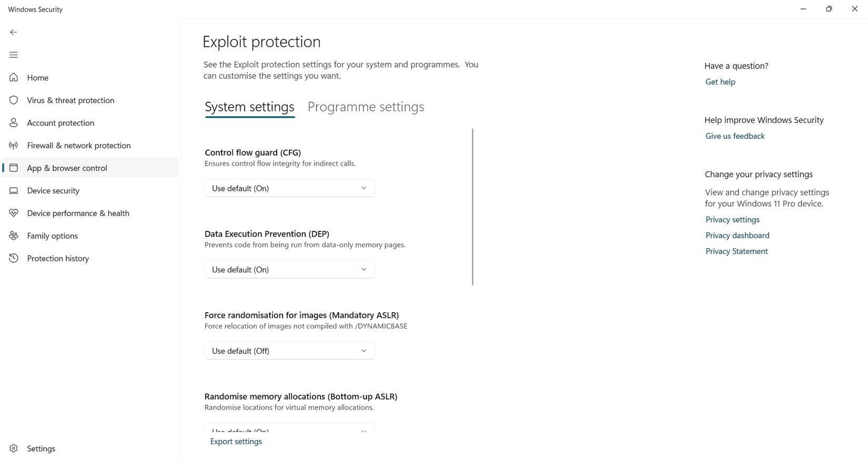The height and width of the screenshot is (461, 868).
Task: Click the Export settings link
Action: pyautogui.click(x=236, y=442)
